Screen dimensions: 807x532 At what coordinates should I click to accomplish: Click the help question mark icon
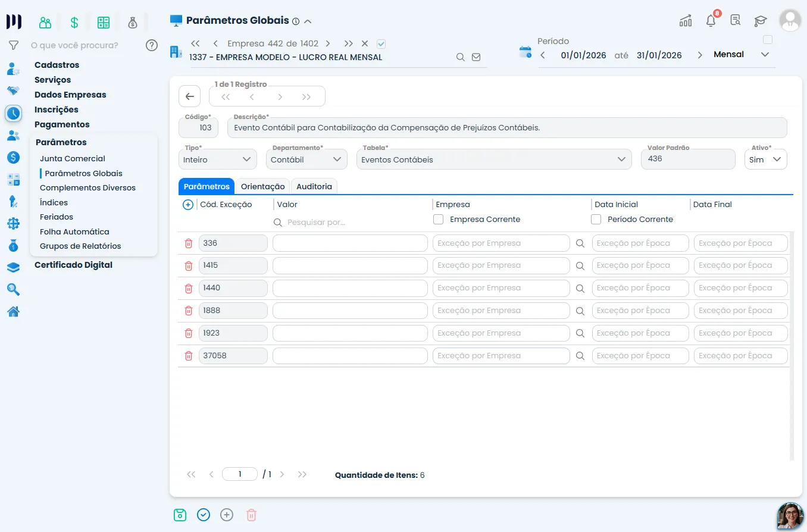(x=152, y=45)
